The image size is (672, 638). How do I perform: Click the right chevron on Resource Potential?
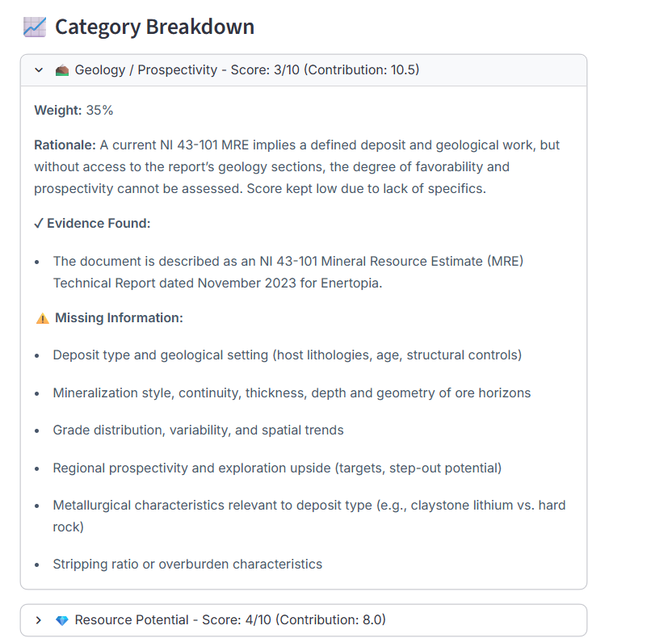click(x=38, y=619)
